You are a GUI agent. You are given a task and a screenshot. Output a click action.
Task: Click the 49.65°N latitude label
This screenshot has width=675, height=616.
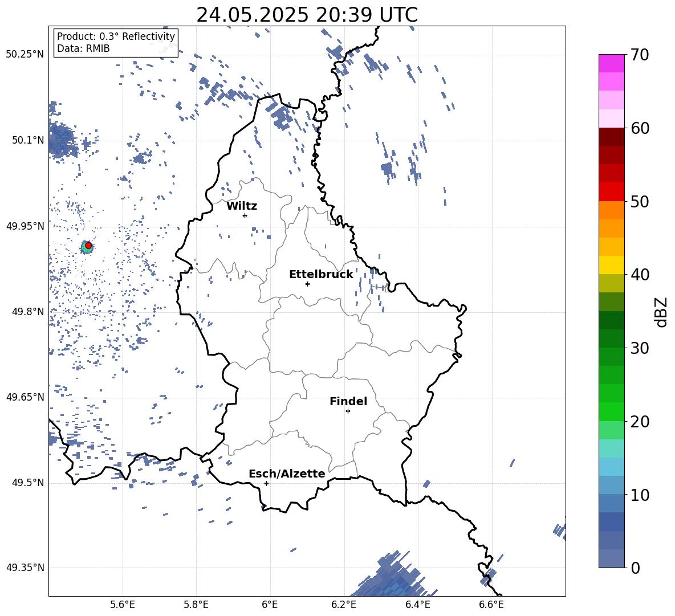pos(25,397)
